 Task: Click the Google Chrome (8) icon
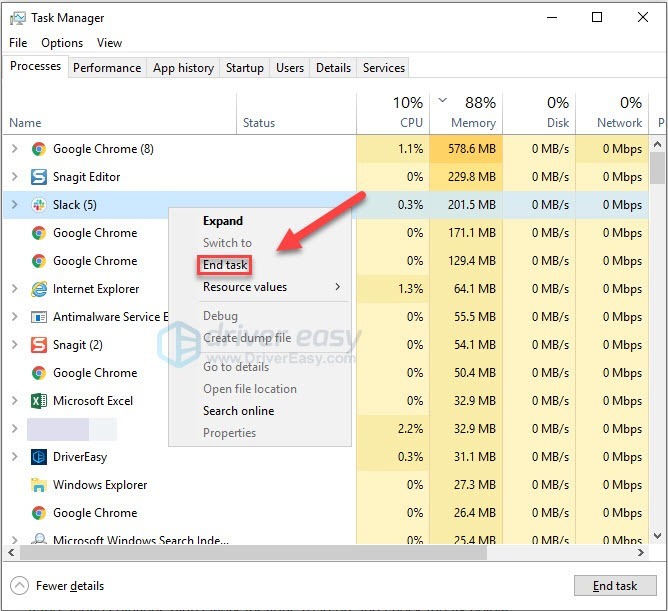click(x=39, y=149)
